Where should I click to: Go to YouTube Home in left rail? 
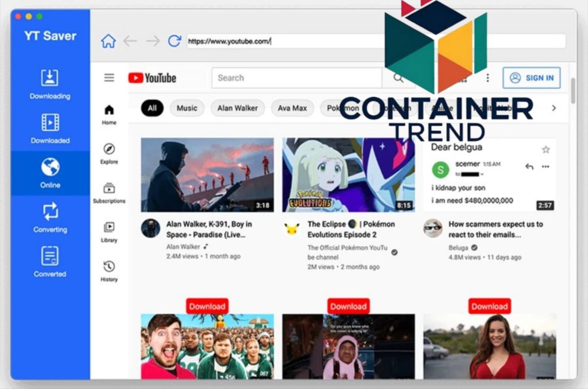[x=109, y=115]
